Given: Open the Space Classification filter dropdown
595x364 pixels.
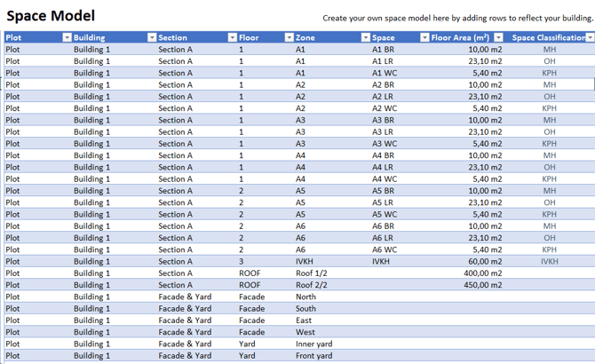Looking at the screenshot, I should point(590,38).
